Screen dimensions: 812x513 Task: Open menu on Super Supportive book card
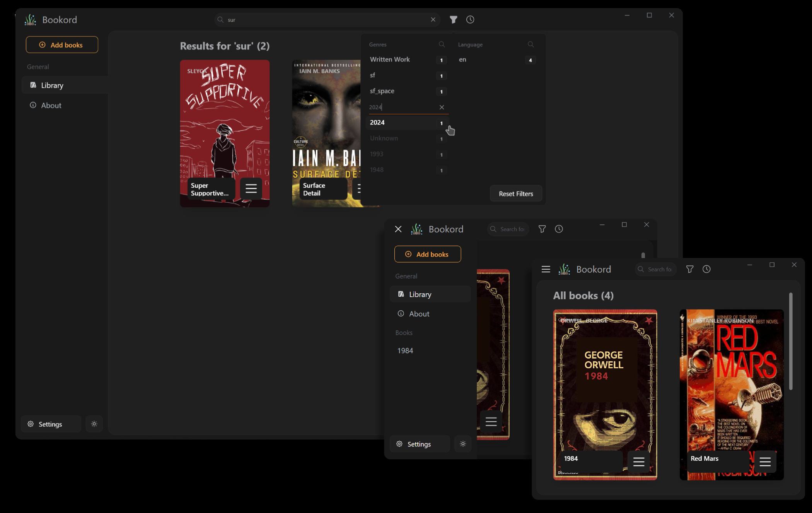point(251,188)
